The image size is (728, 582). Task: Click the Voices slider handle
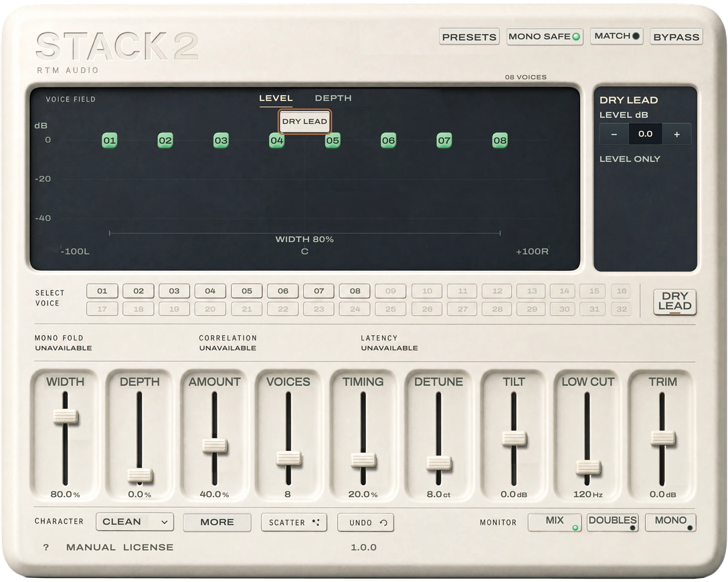pos(288,458)
